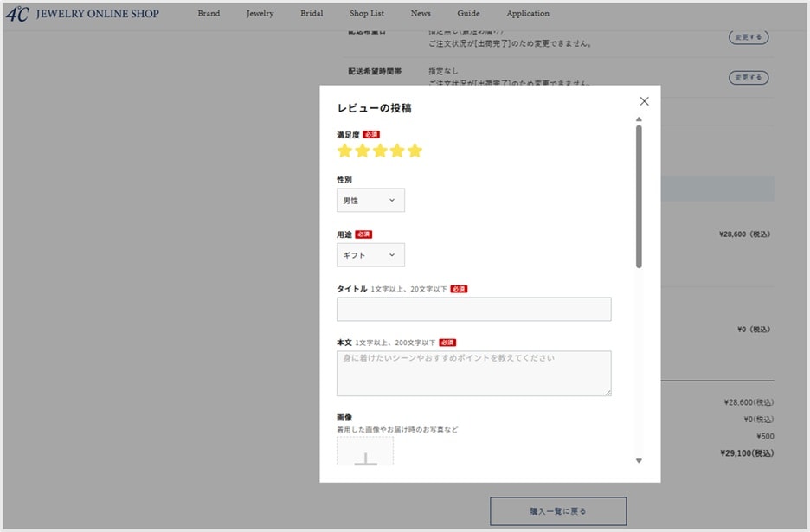810x532 pixels.
Task: Select the fourth satisfaction star
Action: [397, 151]
